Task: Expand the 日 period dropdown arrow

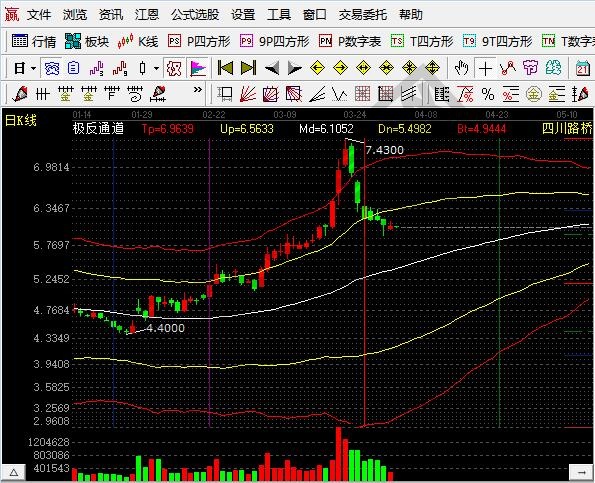Action: pyautogui.click(x=33, y=69)
